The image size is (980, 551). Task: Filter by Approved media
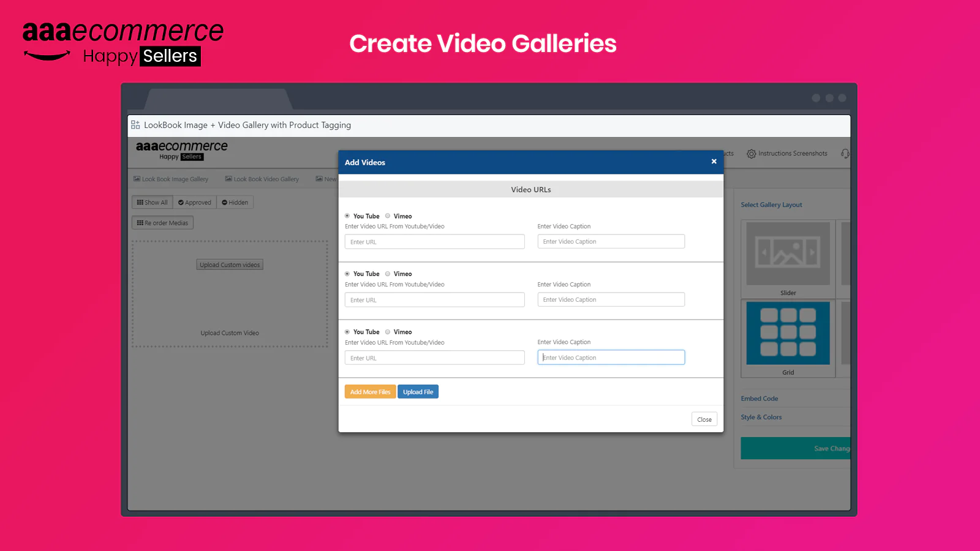tap(195, 203)
